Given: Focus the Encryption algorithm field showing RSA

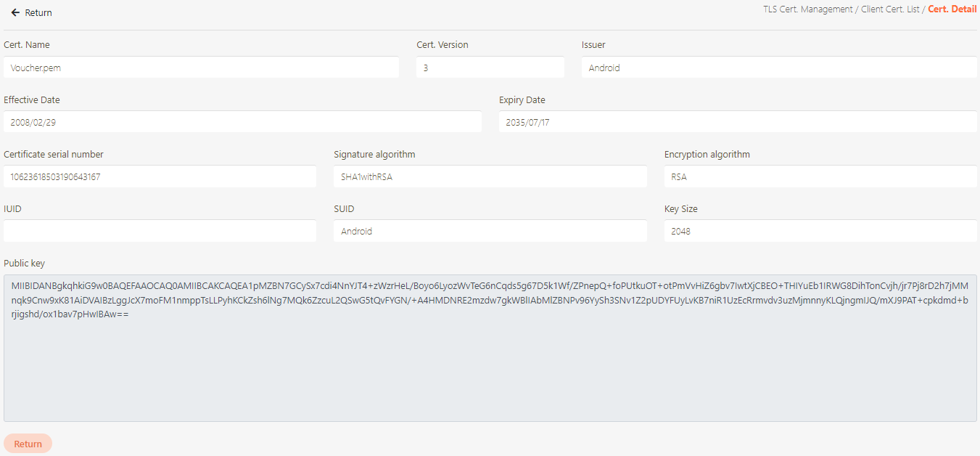Looking at the screenshot, I should 820,176.
